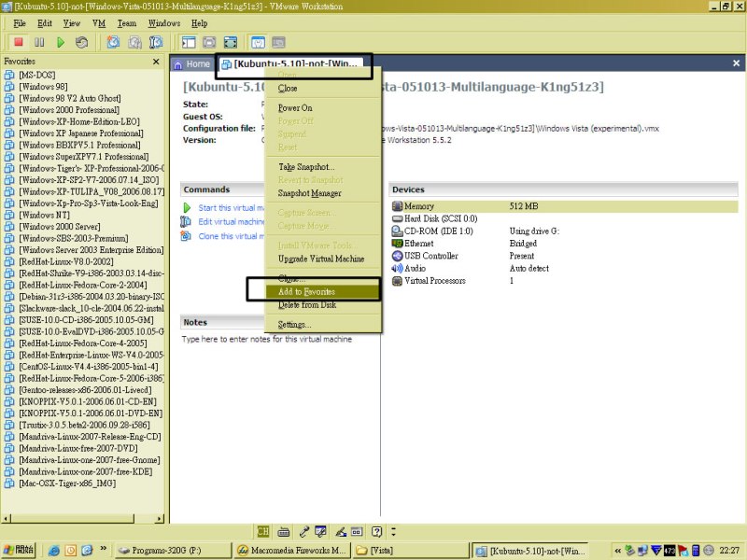The width and height of the screenshot is (747, 560).
Task: Click the red Power Off toolbar icon
Action: pos(19,42)
